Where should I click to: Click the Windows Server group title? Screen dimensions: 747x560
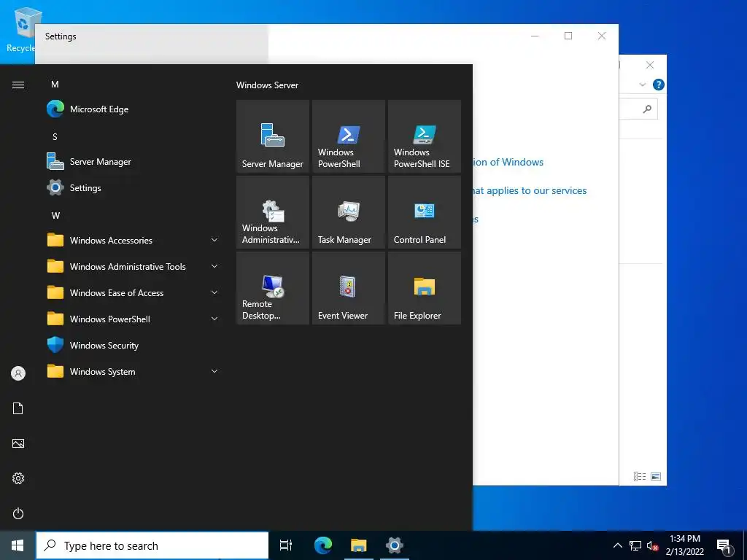pos(267,85)
